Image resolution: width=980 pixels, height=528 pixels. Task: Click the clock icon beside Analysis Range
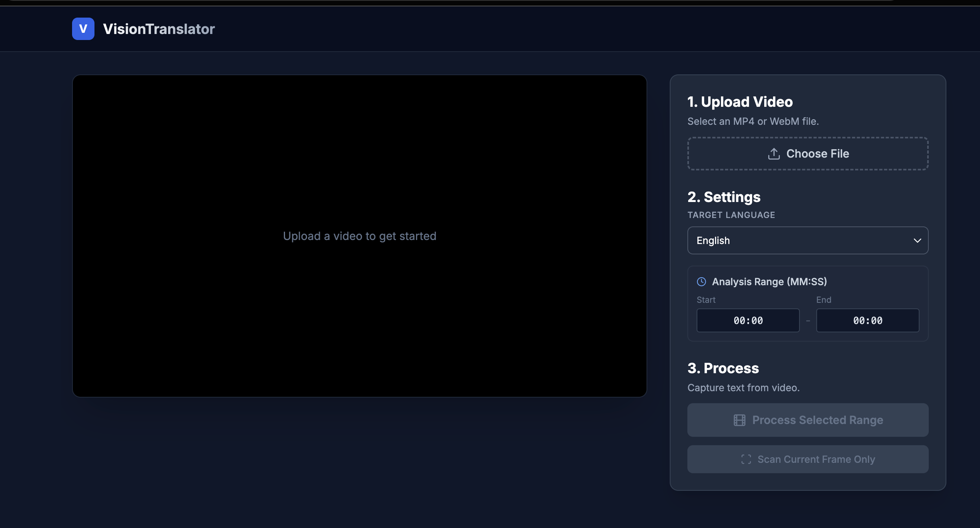point(701,282)
